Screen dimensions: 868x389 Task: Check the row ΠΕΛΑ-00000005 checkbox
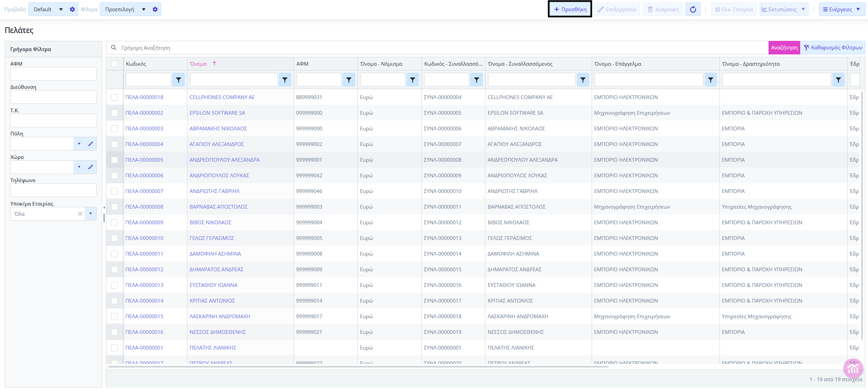[x=114, y=160]
